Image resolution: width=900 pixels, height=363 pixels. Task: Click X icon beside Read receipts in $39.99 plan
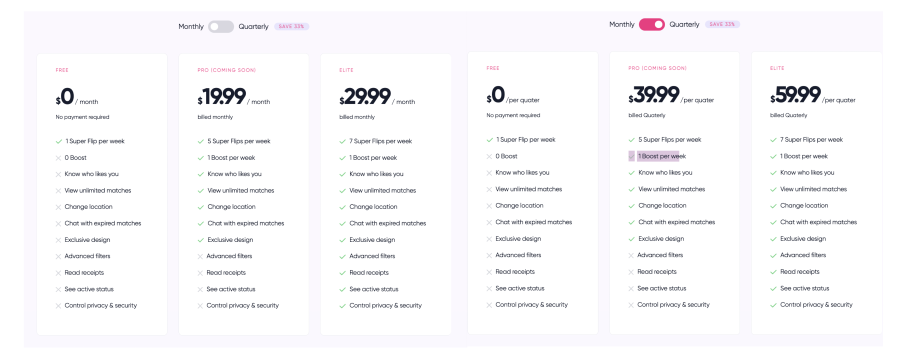click(631, 272)
